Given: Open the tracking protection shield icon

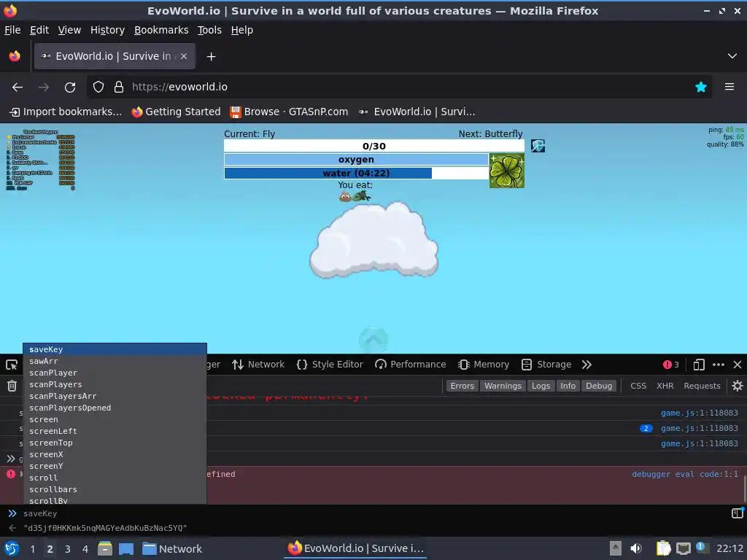Looking at the screenshot, I should (x=98, y=87).
